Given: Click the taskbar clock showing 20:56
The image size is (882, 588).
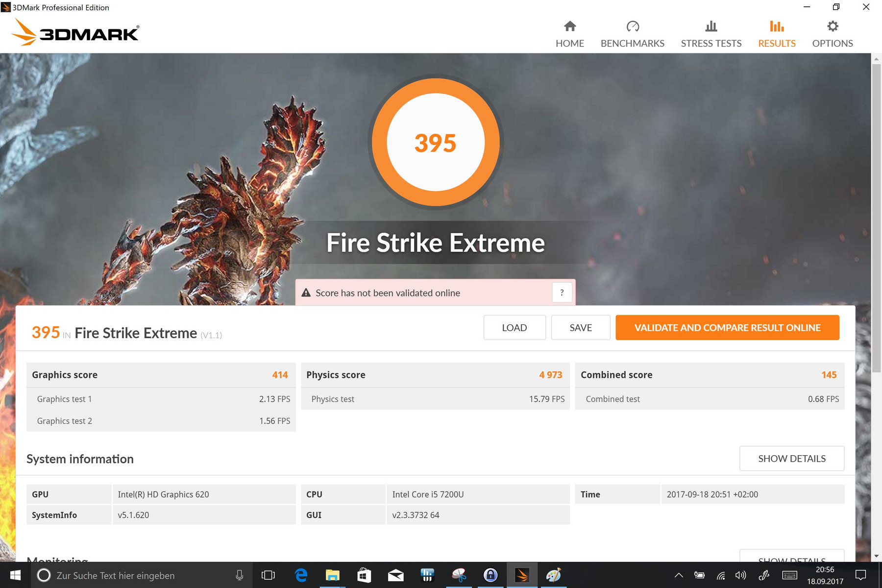Looking at the screenshot, I should point(825,575).
